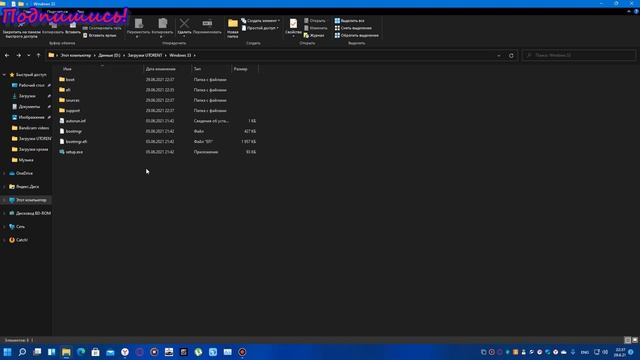The image size is (640, 360).
Task: Go up one folder level
Action: [x=38, y=55]
